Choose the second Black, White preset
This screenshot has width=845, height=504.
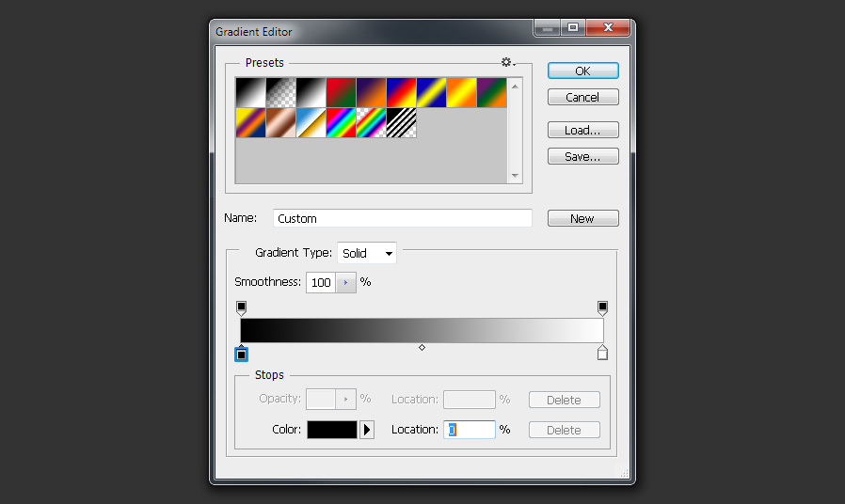(311, 92)
